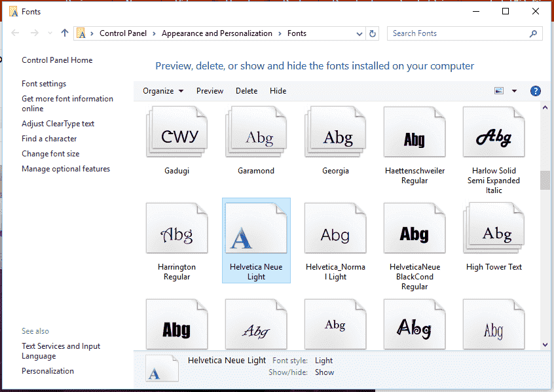The width and height of the screenshot is (554, 392).
Task: Click the Fonts window title icon
Action: (x=13, y=12)
